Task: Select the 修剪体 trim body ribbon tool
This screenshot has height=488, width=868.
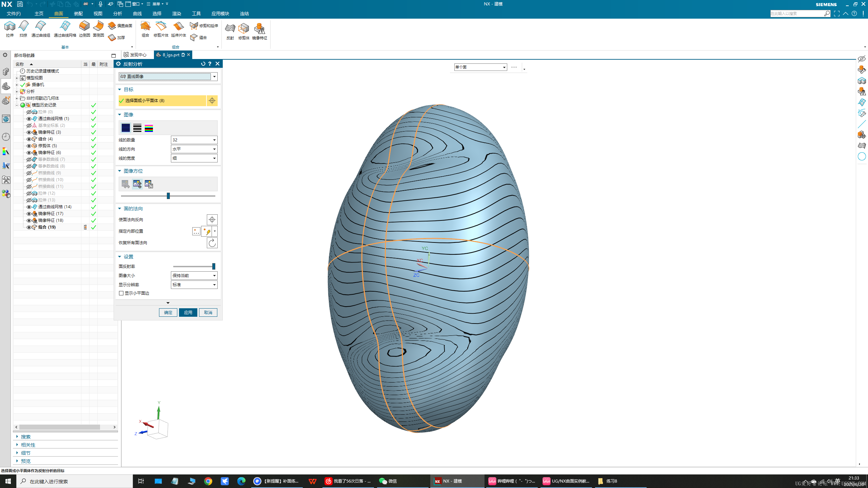Action: (x=244, y=32)
